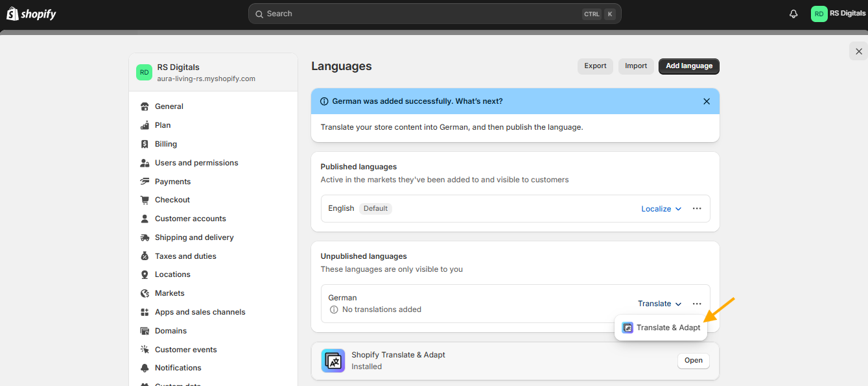Click the Shopify Translate & Adapt app icon
Screen dimensions: 868x386
333,361
